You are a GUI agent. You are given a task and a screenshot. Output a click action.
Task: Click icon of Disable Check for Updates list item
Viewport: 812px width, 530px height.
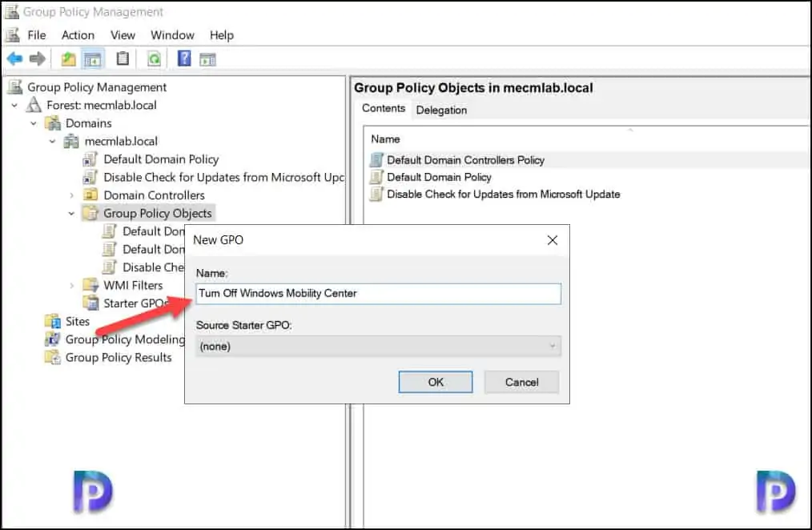pos(376,194)
